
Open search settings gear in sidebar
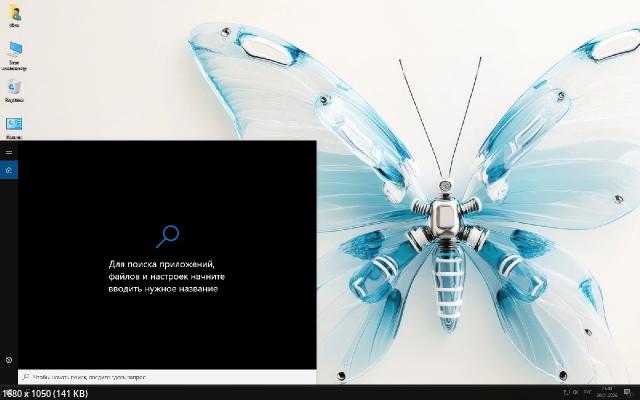[x=8, y=359]
